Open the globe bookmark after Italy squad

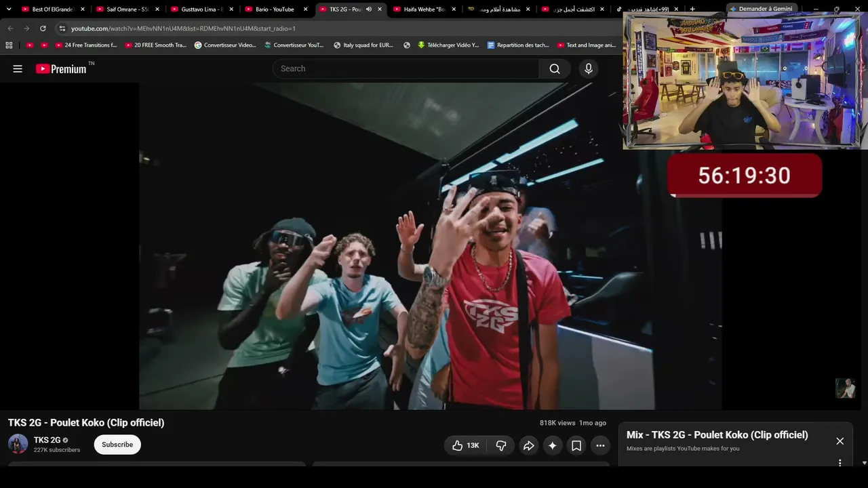tap(407, 45)
